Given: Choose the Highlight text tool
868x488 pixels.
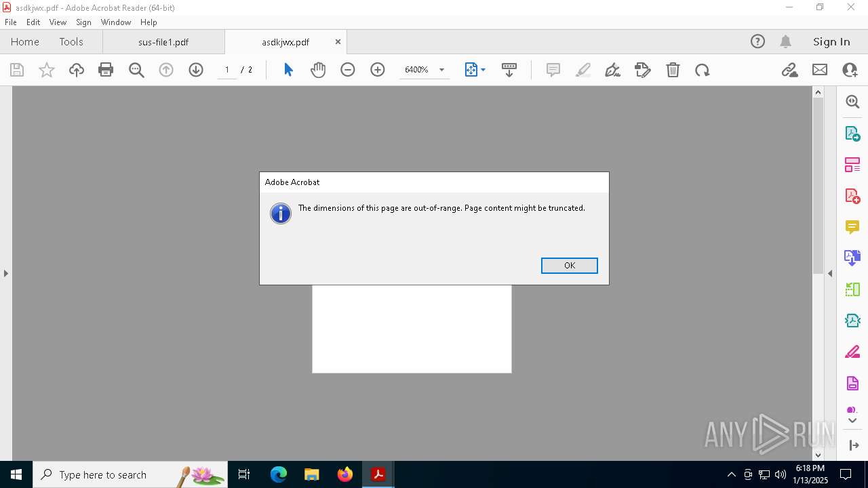Looking at the screenshot, I should [583, 70].
